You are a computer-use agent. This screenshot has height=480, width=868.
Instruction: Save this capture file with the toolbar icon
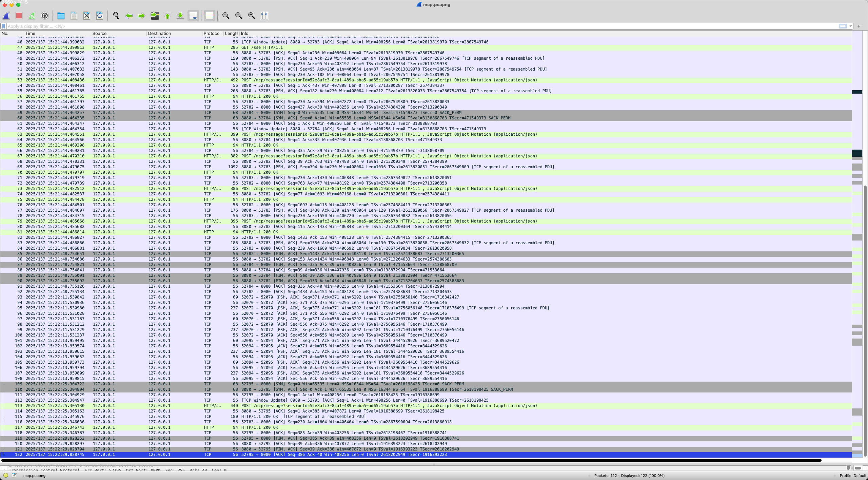coord(74,16)
